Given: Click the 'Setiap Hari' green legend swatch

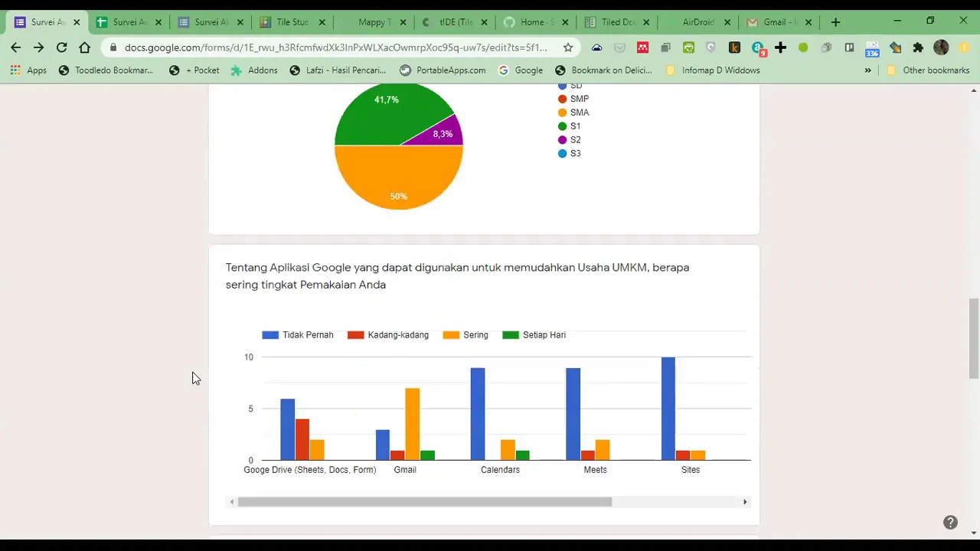Looking at the screenshot, I should (510, 335).
